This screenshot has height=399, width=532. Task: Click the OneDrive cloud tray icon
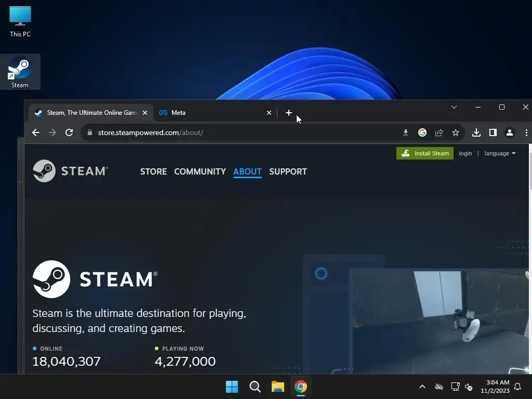pos(439,387)
